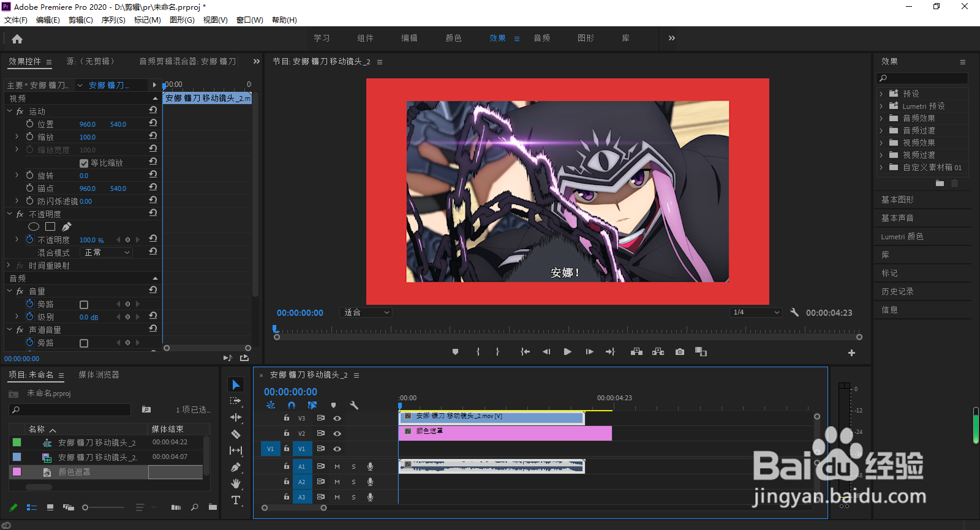Toggle the channel volume bypass checkbox

coord(84,343)
